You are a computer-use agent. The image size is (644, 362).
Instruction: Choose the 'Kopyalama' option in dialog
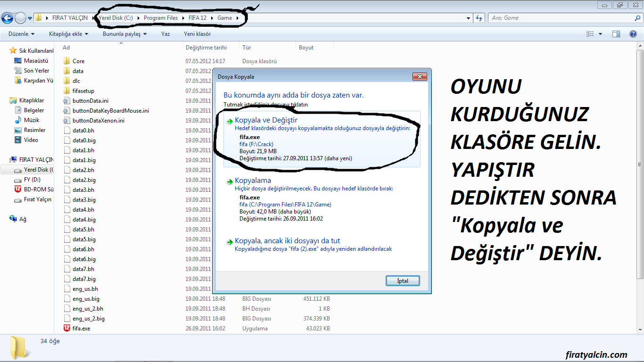pyautogui.click(x=322, y=199)
